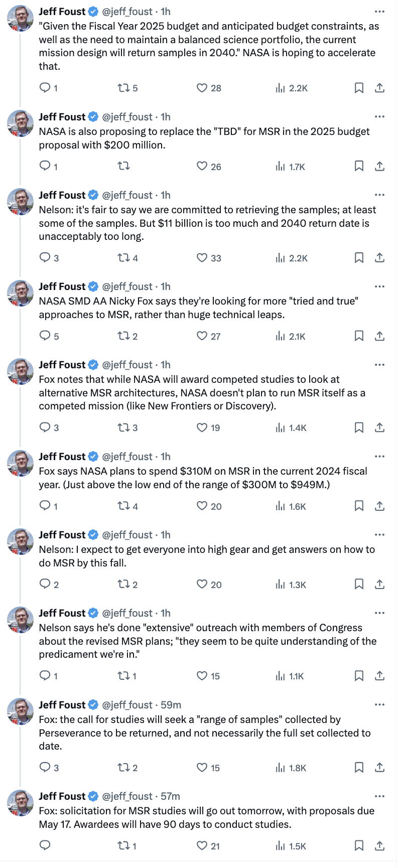Reply to the May 17 proposals tweet
Viewport: 397px width, 868px height.
click(x=45, y=846)
